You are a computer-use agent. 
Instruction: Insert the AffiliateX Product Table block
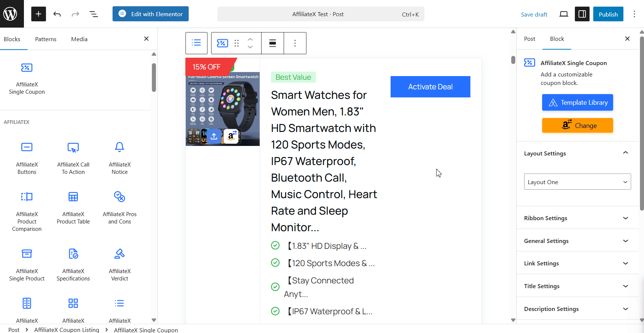[73, 208]
